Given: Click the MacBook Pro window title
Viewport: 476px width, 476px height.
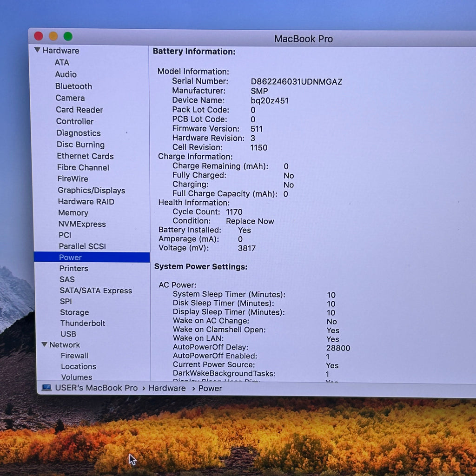Looking at the screenshot, I should click(x=304, y=39).
